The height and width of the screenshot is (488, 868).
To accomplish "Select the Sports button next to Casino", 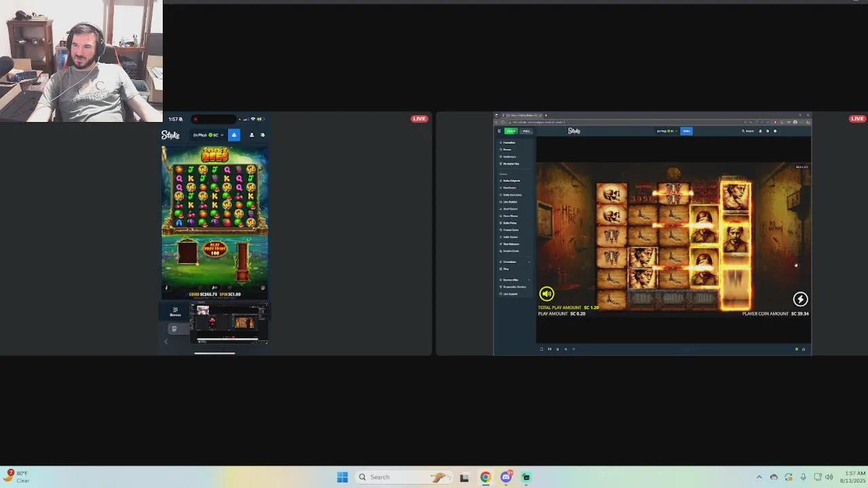I will click(x=526, y=131).
